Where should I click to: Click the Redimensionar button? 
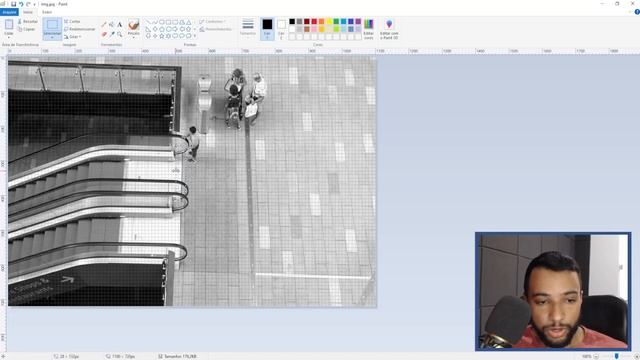pos(80,29)
